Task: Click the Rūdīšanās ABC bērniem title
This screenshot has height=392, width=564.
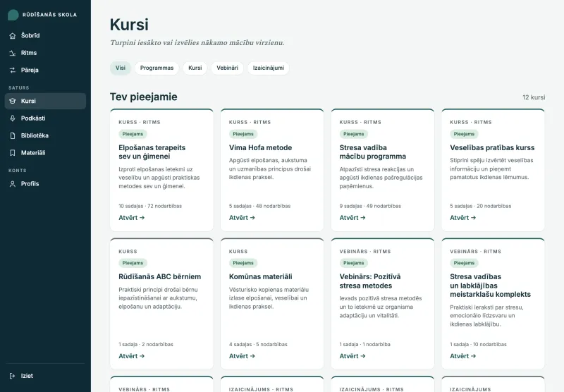Action: coord(160,277)
